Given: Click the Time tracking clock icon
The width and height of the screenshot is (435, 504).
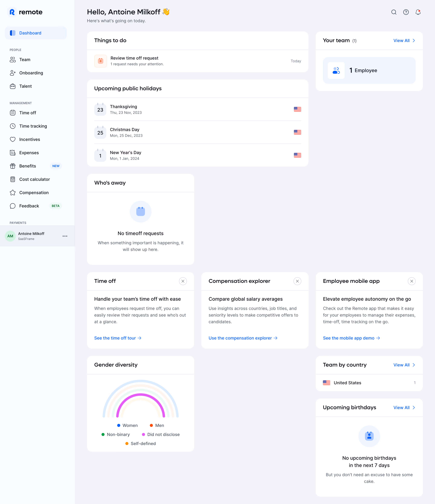Looking at the screenshot, I should coord(13,126).
